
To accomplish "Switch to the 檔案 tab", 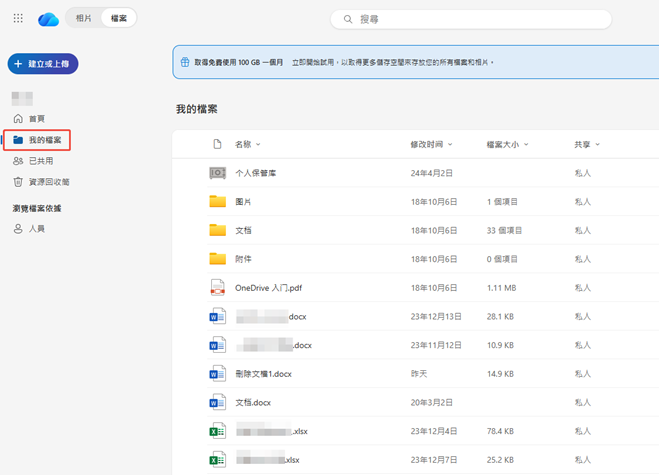I will 119,18.
